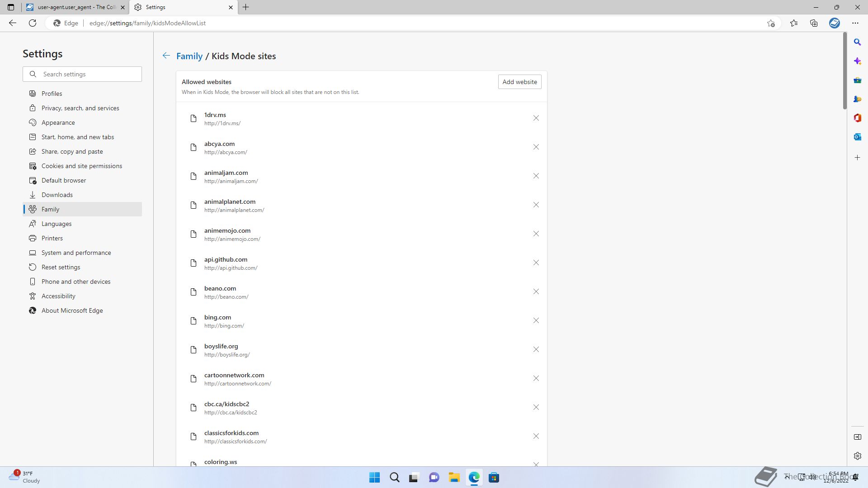868x488 pixels.
Task: Open the Outlook sidebar app
Action: [857, 137]
